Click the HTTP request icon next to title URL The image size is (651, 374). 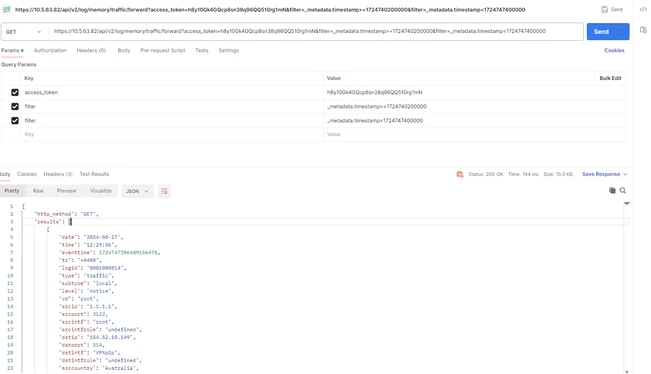[7, 9]
